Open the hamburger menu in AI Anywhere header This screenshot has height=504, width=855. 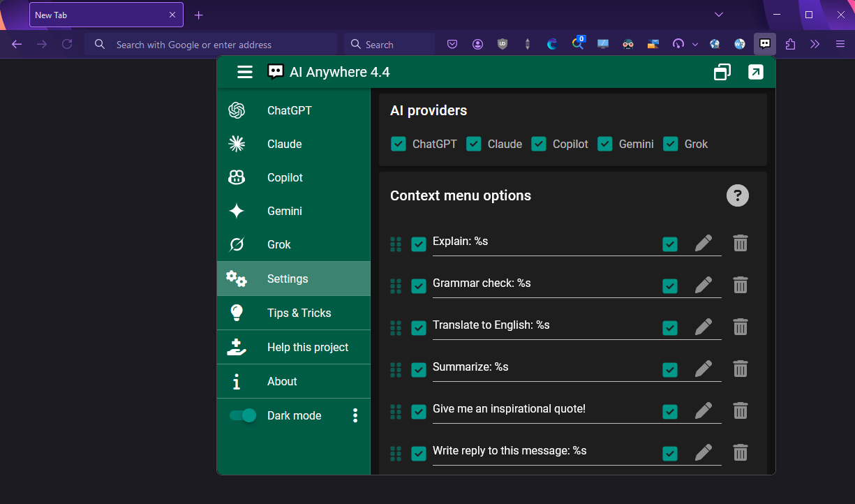click(244, 72)
